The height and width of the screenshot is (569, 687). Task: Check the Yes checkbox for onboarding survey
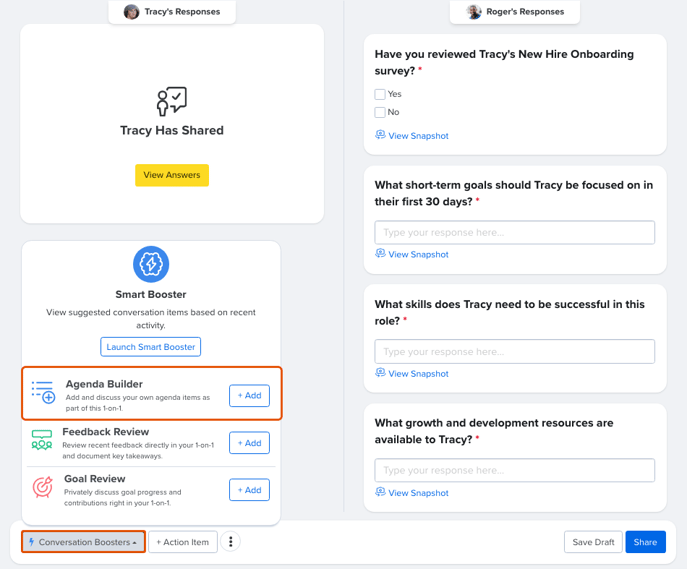pyautogui.click(x=380, y=94)
